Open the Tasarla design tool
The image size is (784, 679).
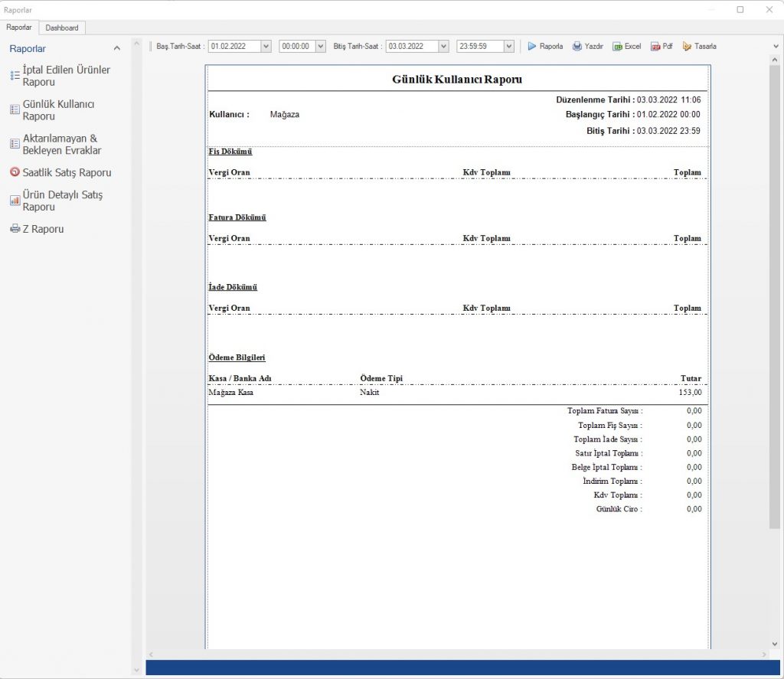(687, 46)
